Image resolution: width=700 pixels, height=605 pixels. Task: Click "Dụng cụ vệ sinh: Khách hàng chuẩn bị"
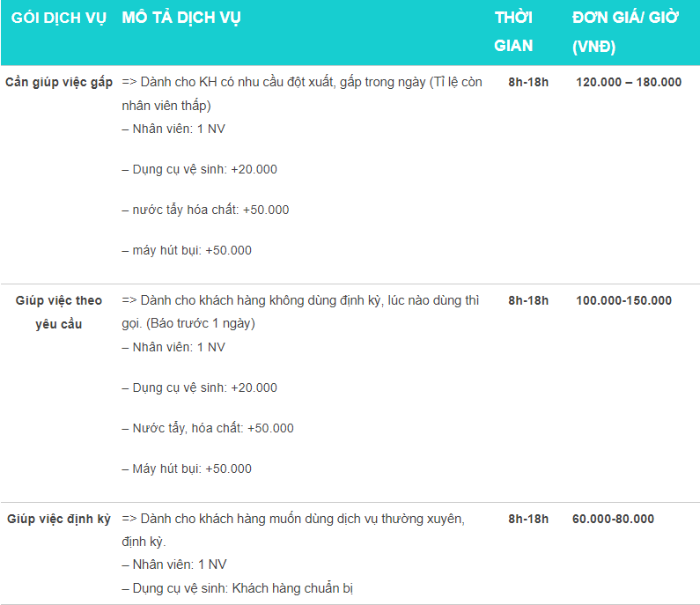pyautogui.click(x=238, y=587)
